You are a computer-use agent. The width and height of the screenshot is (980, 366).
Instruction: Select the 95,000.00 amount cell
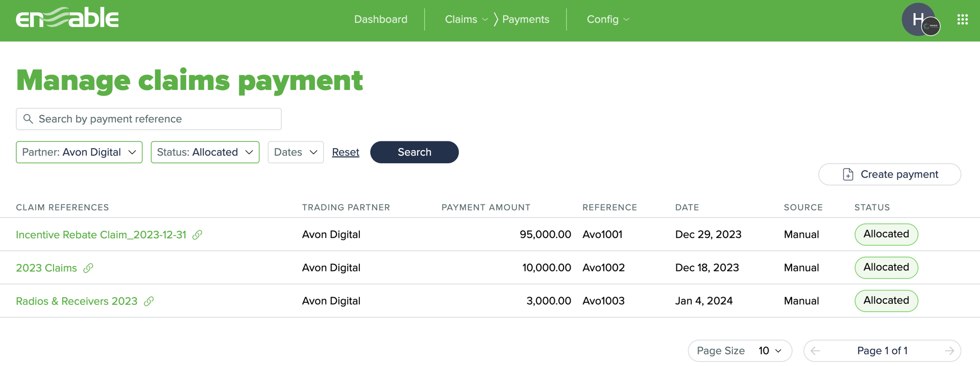[x=545, y=234]
